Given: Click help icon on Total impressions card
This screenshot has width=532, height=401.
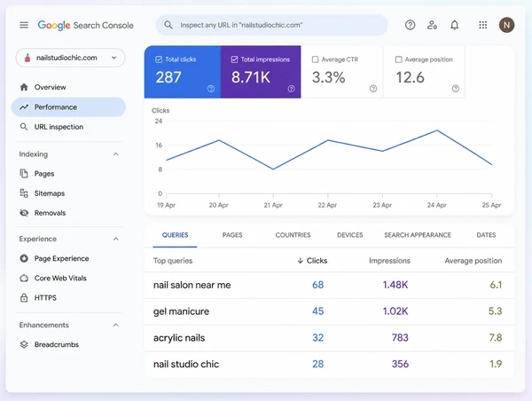Looking at the screenshot, I should point(291,89).
